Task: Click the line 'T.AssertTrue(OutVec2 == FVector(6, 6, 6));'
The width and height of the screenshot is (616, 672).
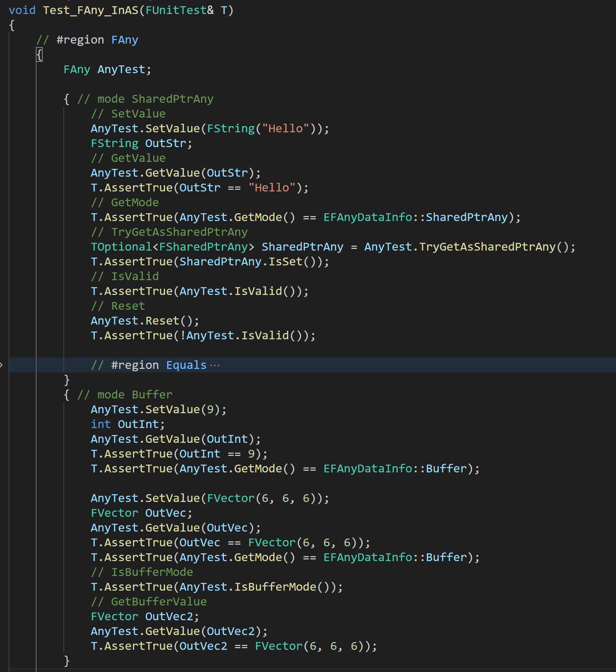Action: pos(234,646)
